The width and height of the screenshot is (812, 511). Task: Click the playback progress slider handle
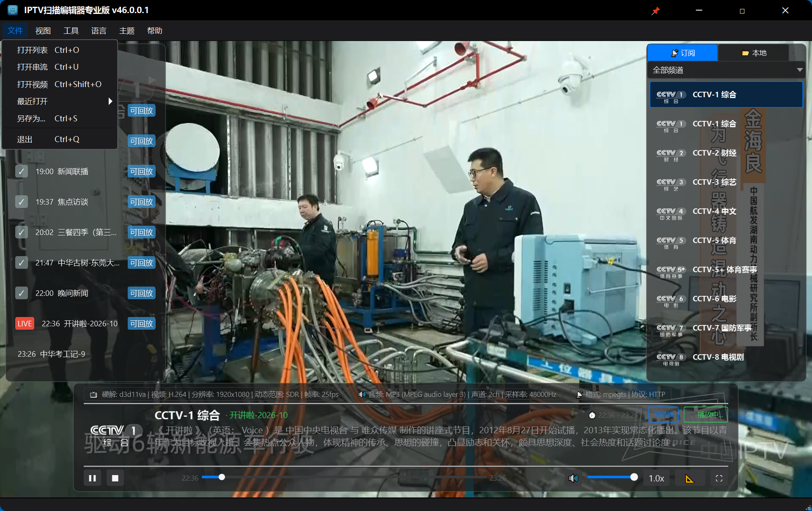tap(222, 477)
